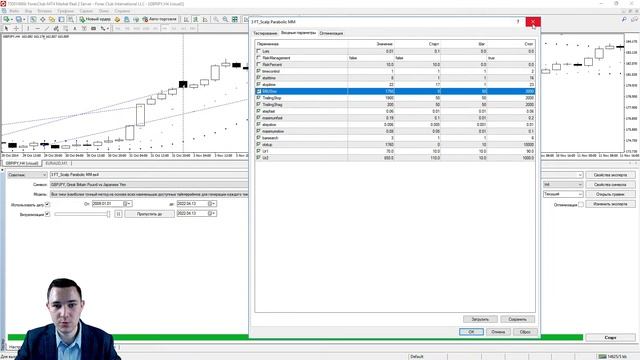Image resolution: width=640 pixels, height=360 pixels.
Task: Open the From date picker dropdown
Action: click(129, 204)
